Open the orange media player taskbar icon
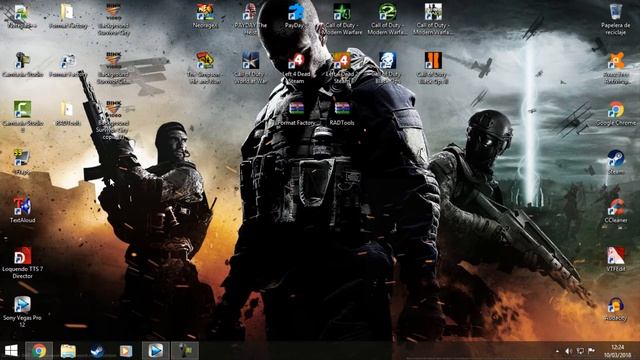This screenshot has width=640, height=360. [126, 351]
